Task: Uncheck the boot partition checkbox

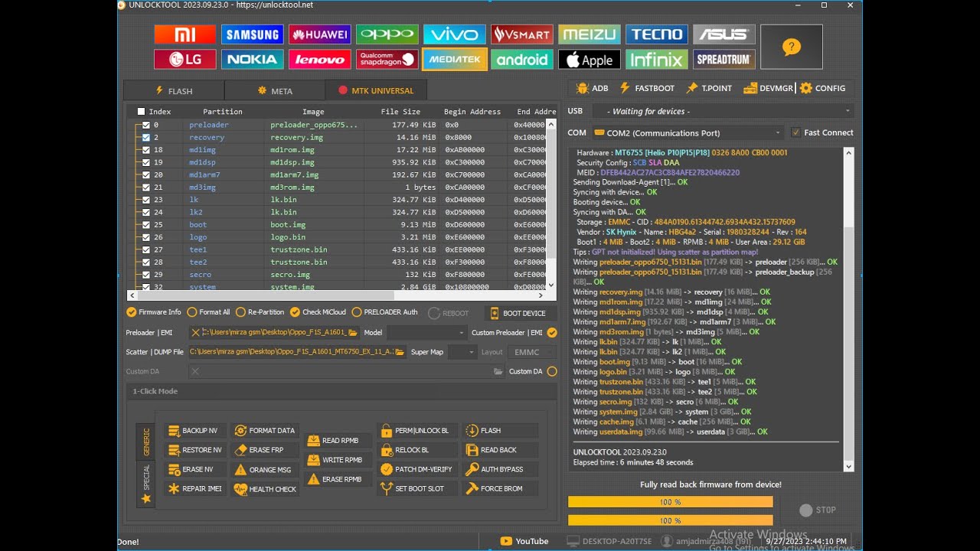Action: 146,225
